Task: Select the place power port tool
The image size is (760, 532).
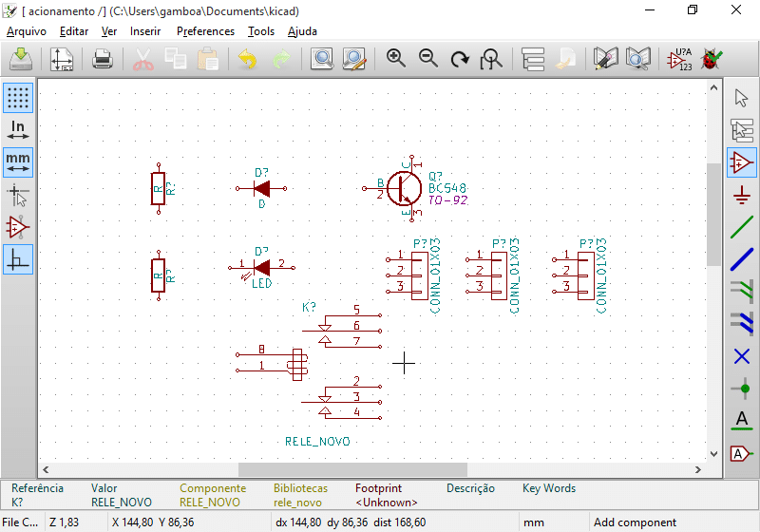Action: click(x=742, y=195)
